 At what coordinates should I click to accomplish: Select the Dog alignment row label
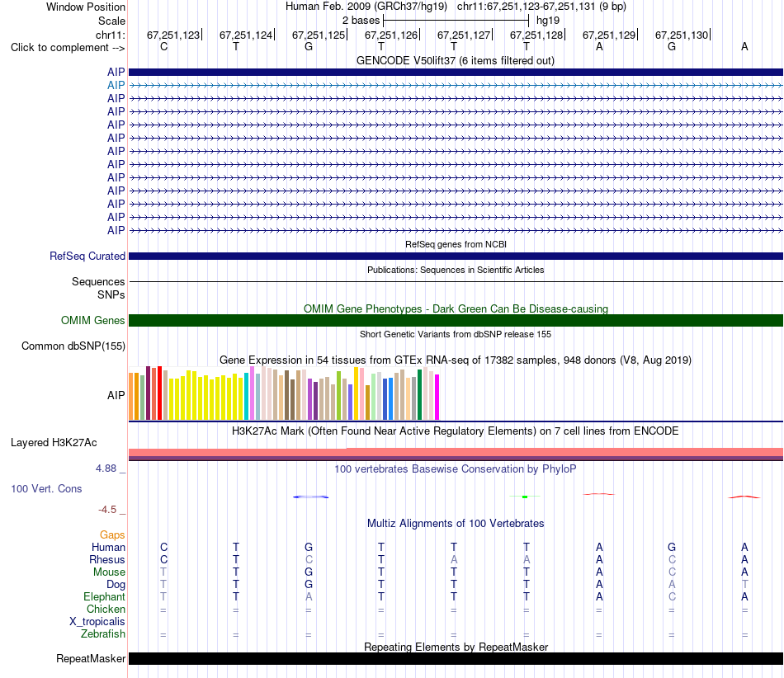(x=116, y=585)
